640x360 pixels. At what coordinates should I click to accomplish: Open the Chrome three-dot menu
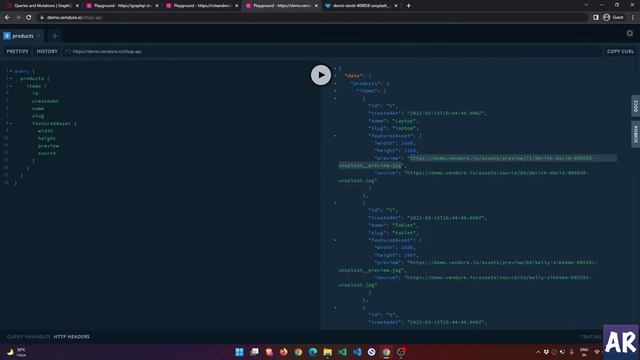(x=633, y=18)
